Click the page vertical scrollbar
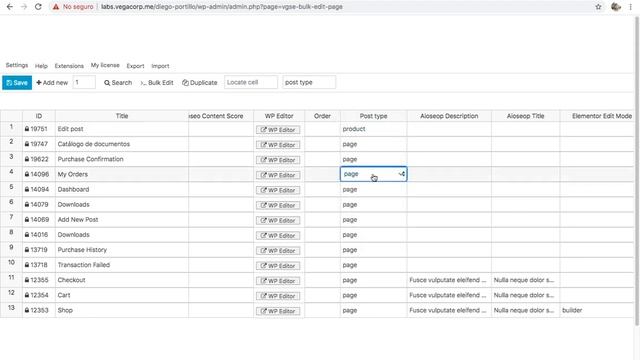 point(637,171)
